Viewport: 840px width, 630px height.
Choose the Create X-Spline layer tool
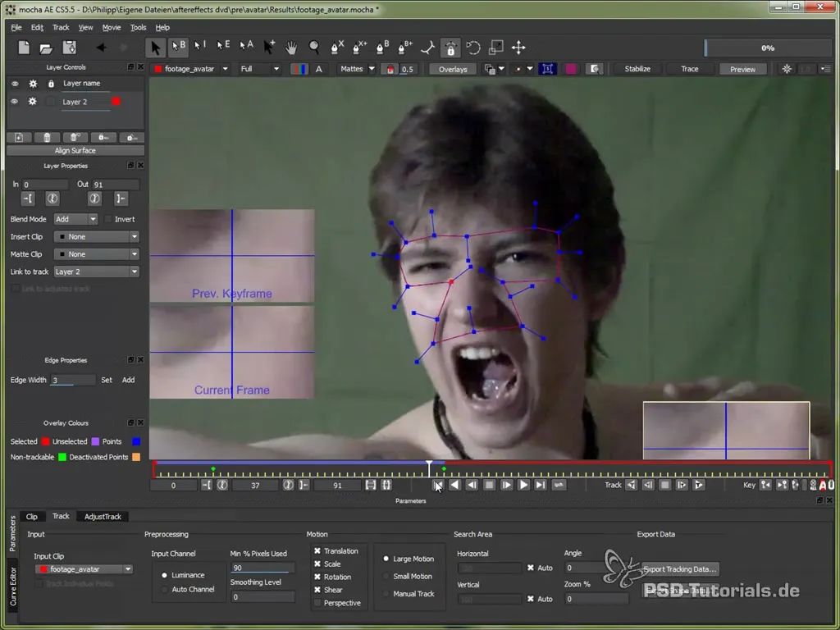point(337,48)
